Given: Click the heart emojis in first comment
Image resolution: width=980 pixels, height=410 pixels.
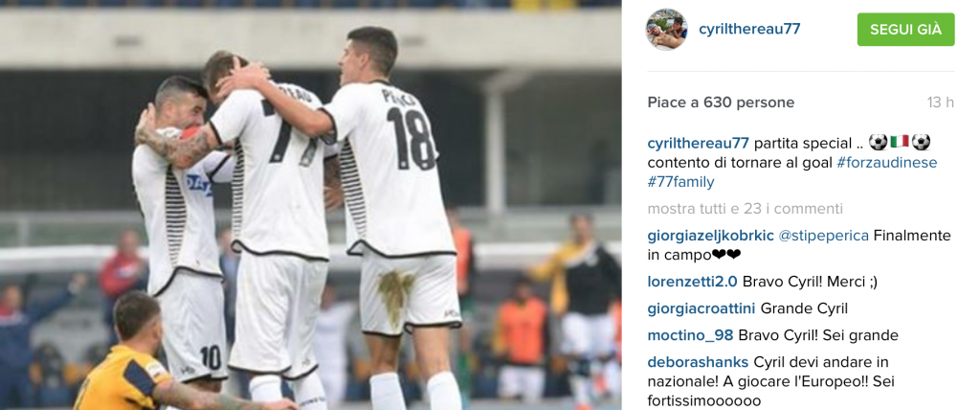Looking at the screenshot, I should pos(726,255).
